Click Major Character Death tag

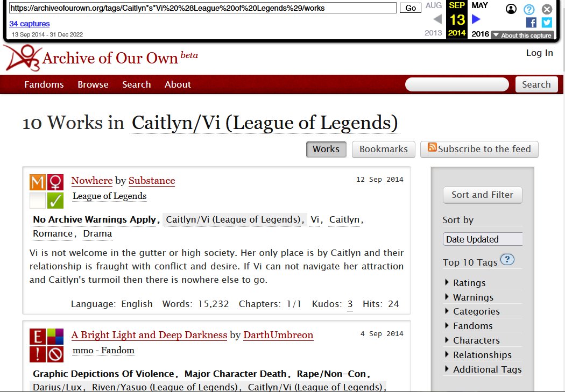click(x=235, y=374)
